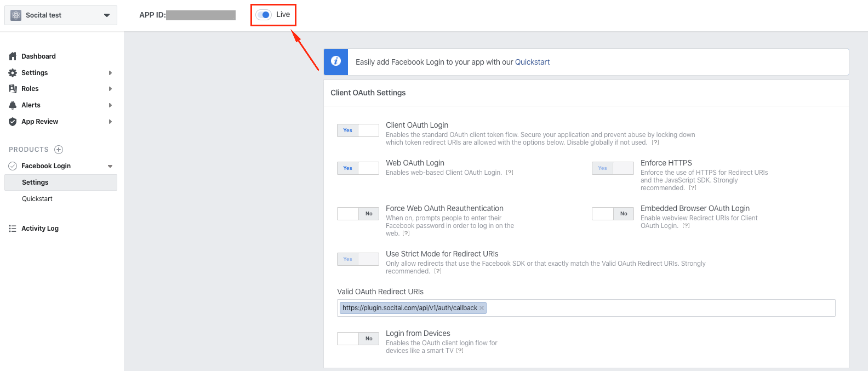
Task: Open help [?] for Web OAuth Login
Action: 510,173
